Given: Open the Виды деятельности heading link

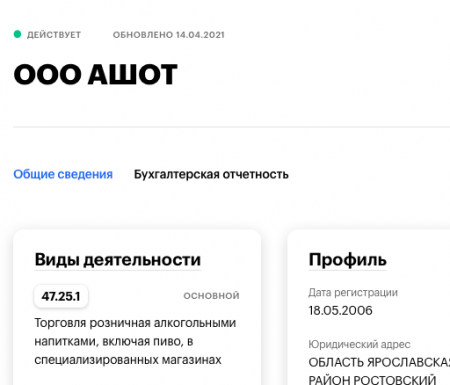Looking at the screenshot, I should 118,260.
